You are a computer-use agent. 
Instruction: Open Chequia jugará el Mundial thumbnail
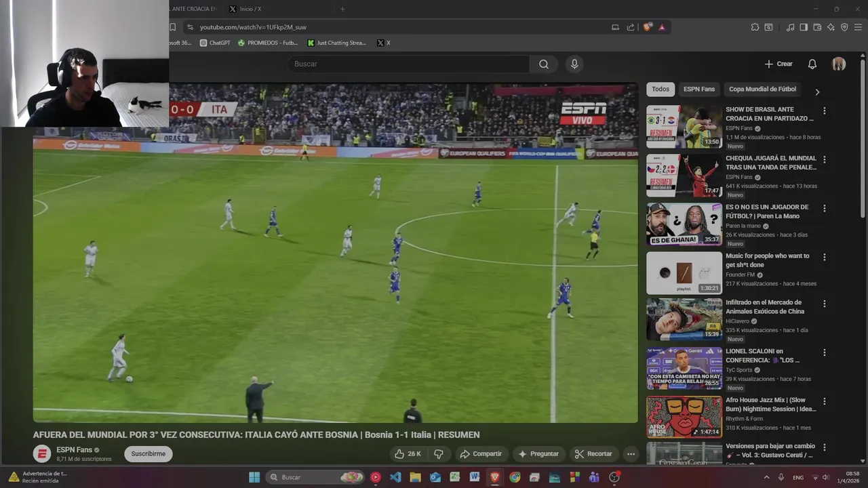tap(684, 176)
